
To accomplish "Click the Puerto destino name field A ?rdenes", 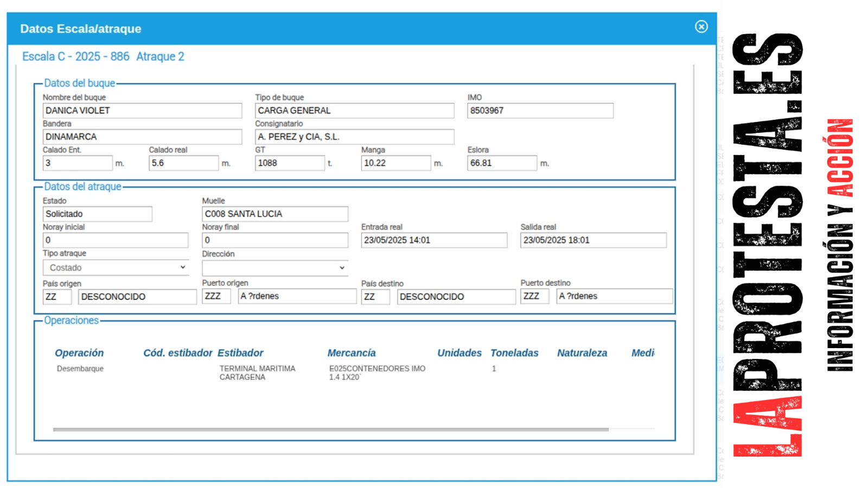I will point(615,296).
